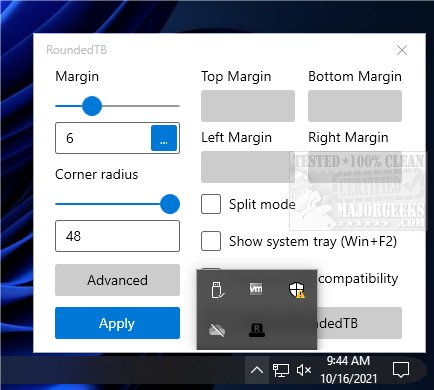Click the Margin value field showing 6
The width and height of the screenshot is (434, 390).
tap(103, 138)
